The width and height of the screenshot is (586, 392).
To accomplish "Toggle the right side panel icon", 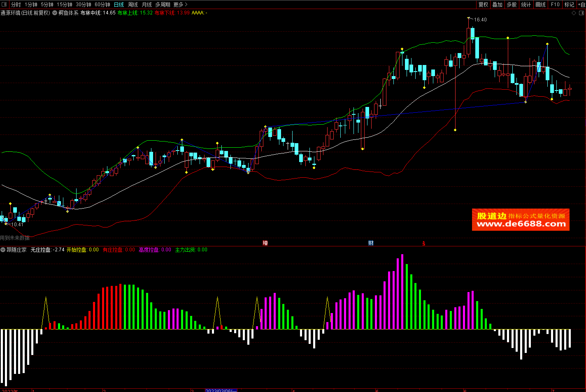I will pyautogui.click(x=582, y=13).
